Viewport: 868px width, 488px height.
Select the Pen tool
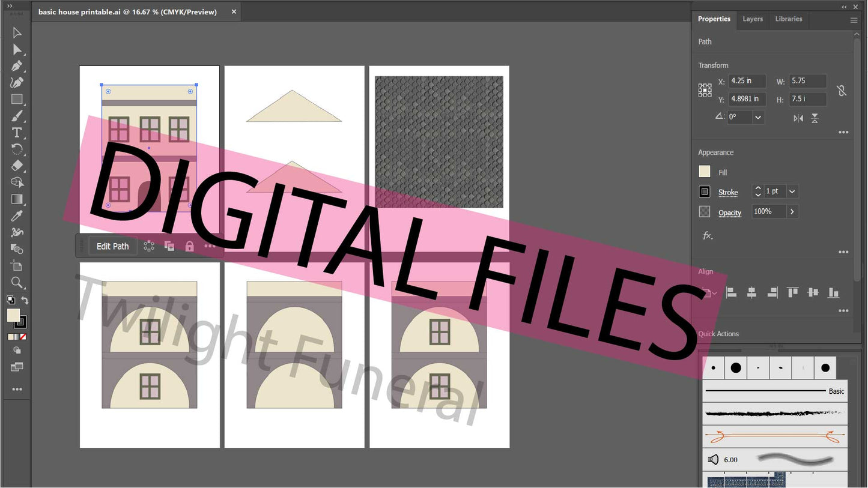(17, 66)
